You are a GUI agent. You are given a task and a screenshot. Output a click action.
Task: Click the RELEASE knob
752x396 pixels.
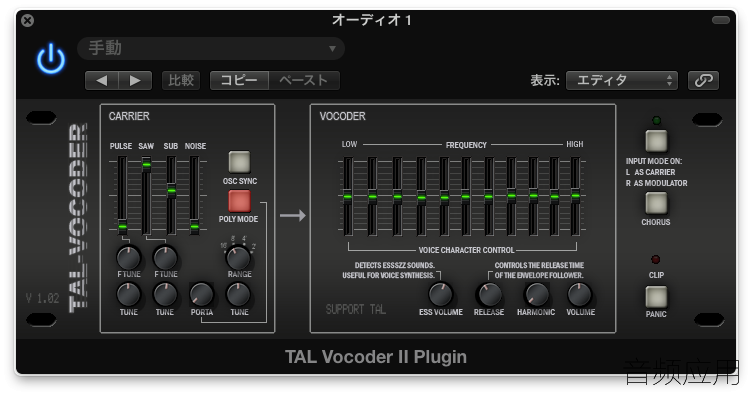coord(489,294)
